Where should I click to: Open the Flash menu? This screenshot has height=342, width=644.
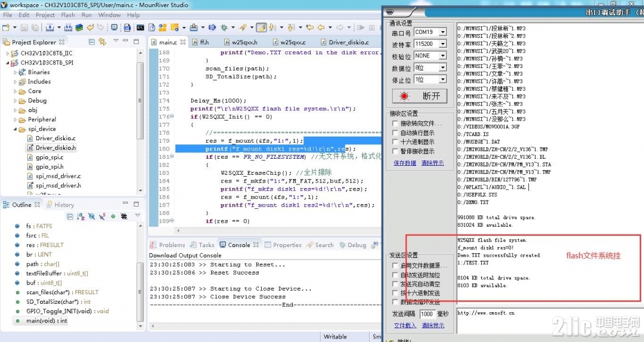68,15
